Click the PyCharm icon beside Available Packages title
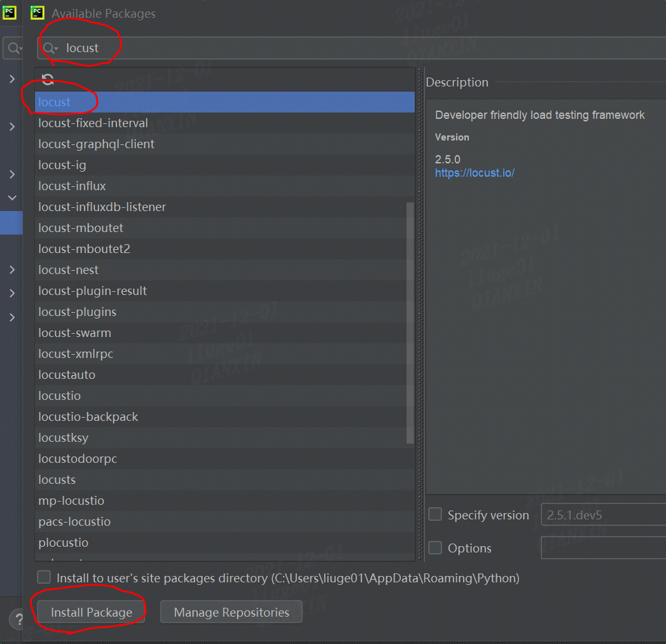Image resolution: width=666 pixels, height=644 pixels. (38, 13)
